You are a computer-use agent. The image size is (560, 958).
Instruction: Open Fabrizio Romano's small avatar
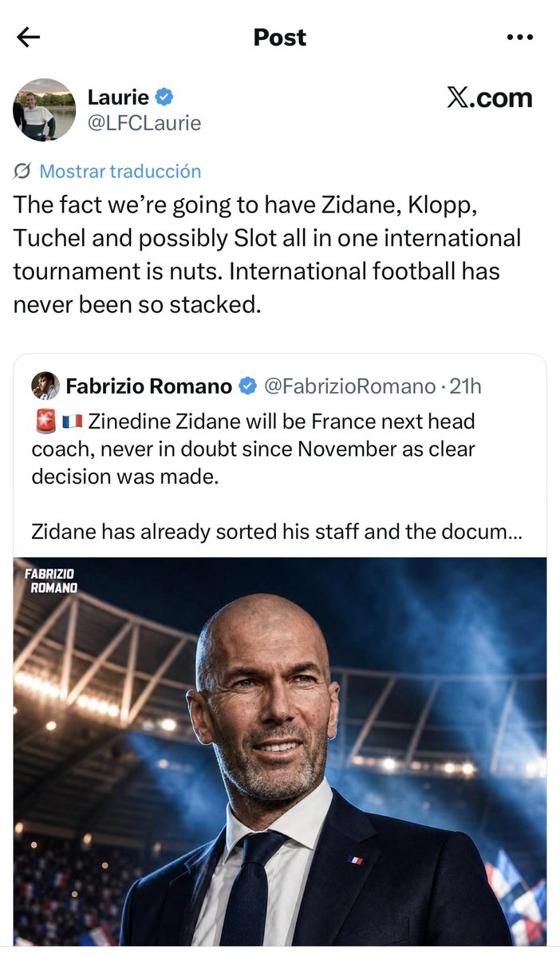[45, 386]
